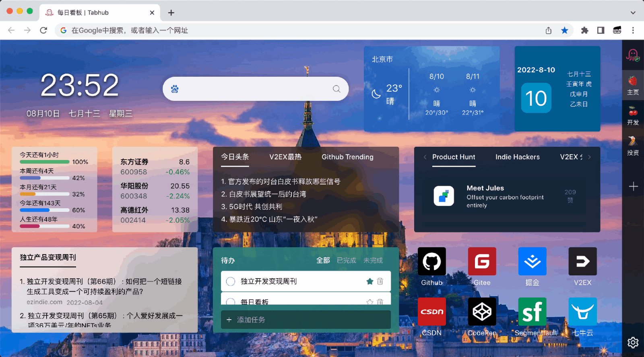The image size is (644, 357).
Task: Open a new browser tab
Action: [171, 12]
